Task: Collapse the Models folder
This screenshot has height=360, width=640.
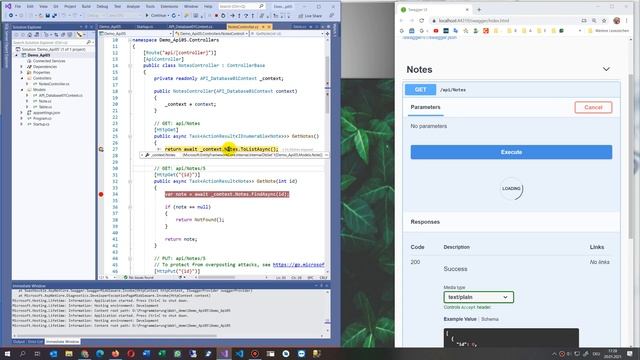Action: [22, 89]
